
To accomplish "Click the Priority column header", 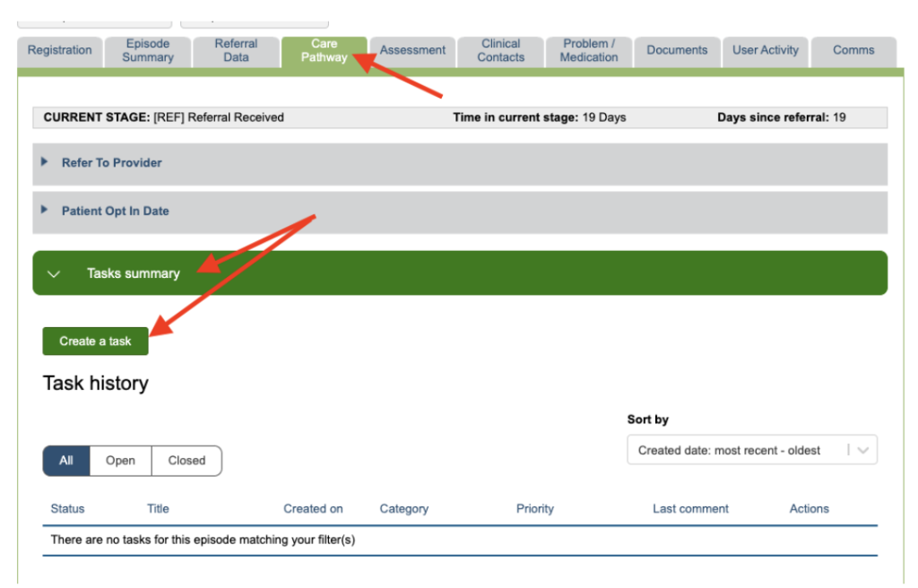I will point(534,509).
